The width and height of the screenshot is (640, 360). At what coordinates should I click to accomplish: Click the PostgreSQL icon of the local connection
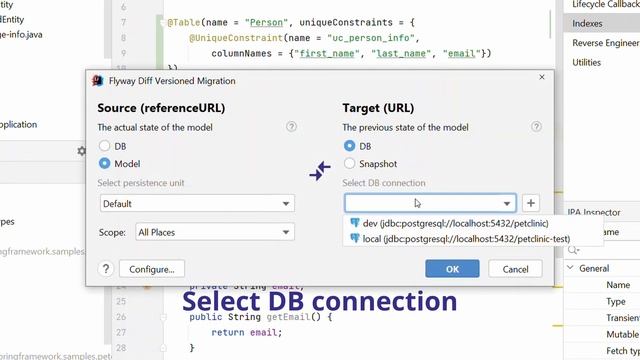pos(355,238)
